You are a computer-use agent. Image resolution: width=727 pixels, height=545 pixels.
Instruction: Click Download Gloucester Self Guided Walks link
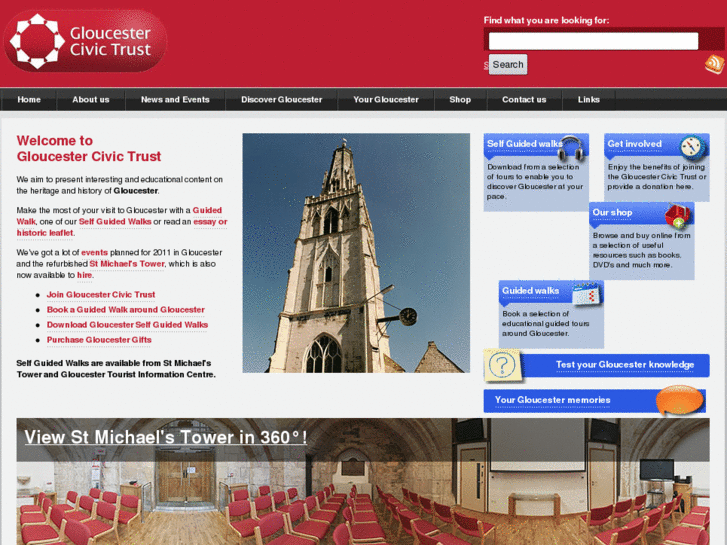click(x=127, y=325)
